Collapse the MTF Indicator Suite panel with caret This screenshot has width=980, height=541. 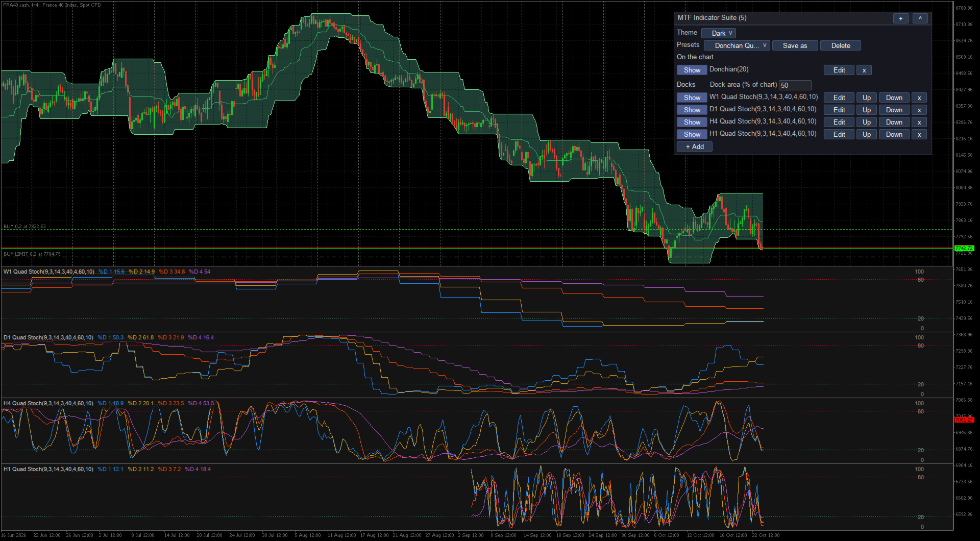point(920,18)
